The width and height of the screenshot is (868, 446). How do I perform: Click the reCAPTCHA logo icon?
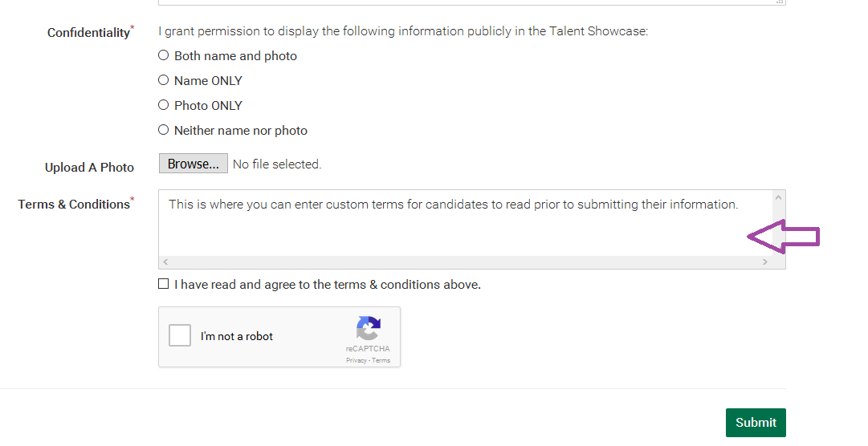368,328
